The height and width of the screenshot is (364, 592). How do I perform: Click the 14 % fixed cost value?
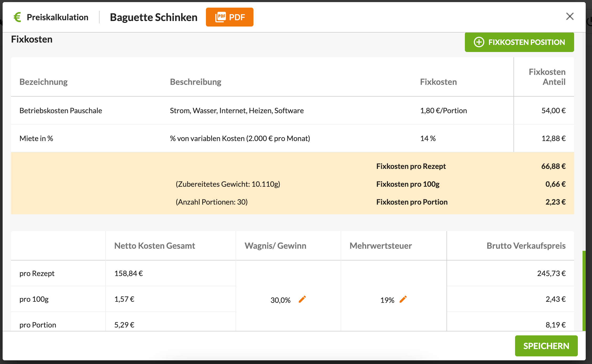point(428,138)
